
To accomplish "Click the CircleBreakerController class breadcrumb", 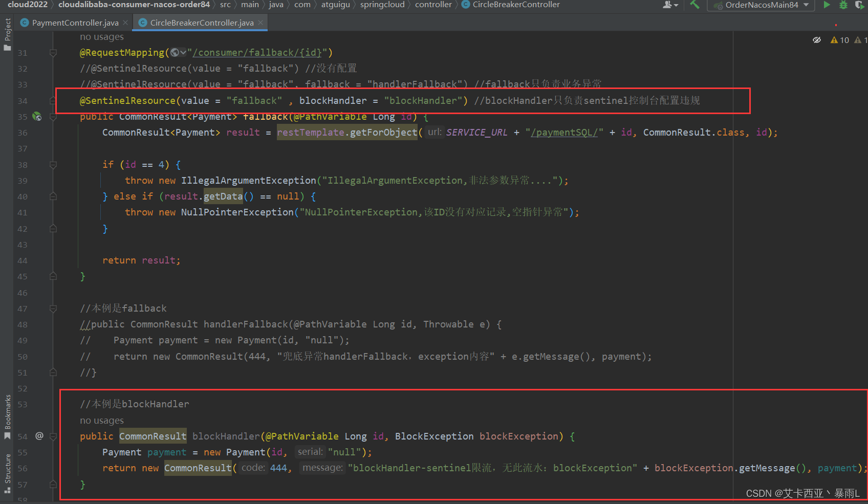I will point(511,5).
